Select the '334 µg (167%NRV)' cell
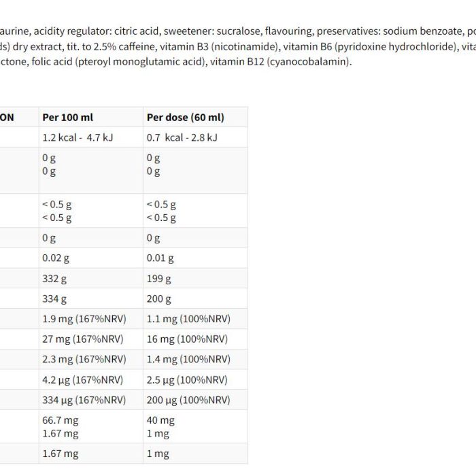 [x=90, y=400]
